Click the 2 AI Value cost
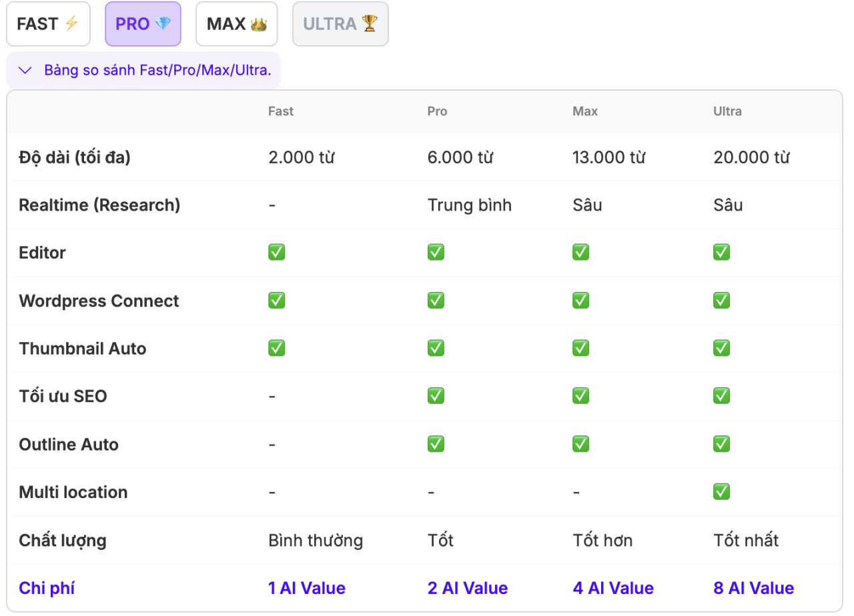Viewport: 854px width, 616px height. [468, 589]
